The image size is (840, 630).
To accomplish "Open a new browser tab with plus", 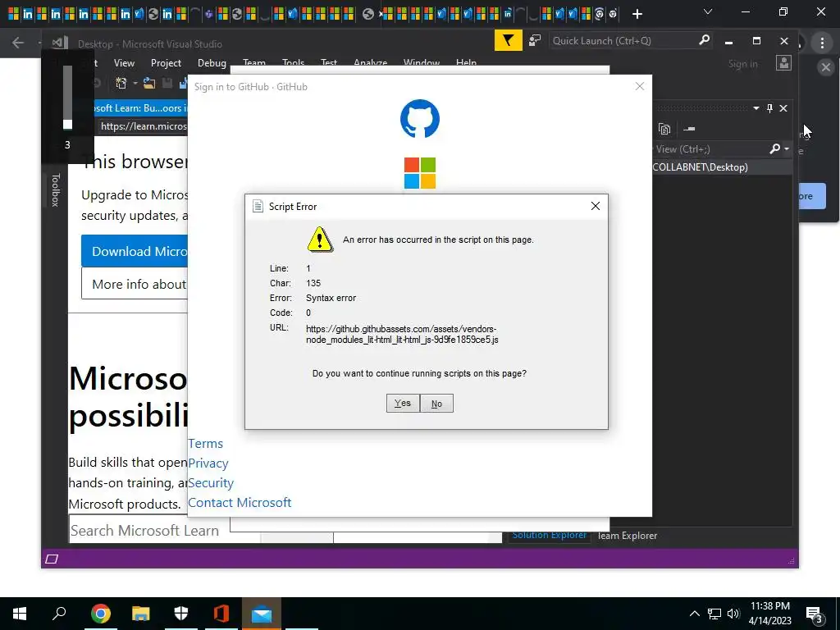I will coord(637,14).
